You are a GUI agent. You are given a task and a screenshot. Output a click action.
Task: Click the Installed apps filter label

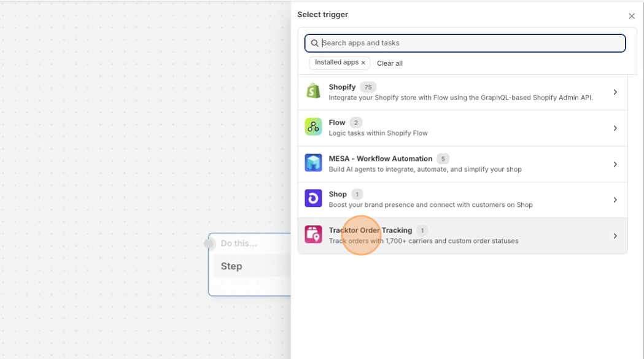336,63
